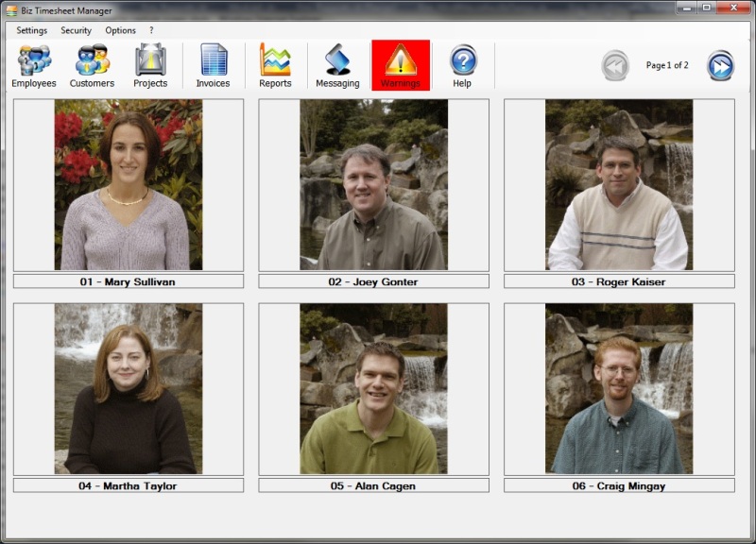
Task: Select the "06 - Craig Mingay" name button
Action: 619,485
